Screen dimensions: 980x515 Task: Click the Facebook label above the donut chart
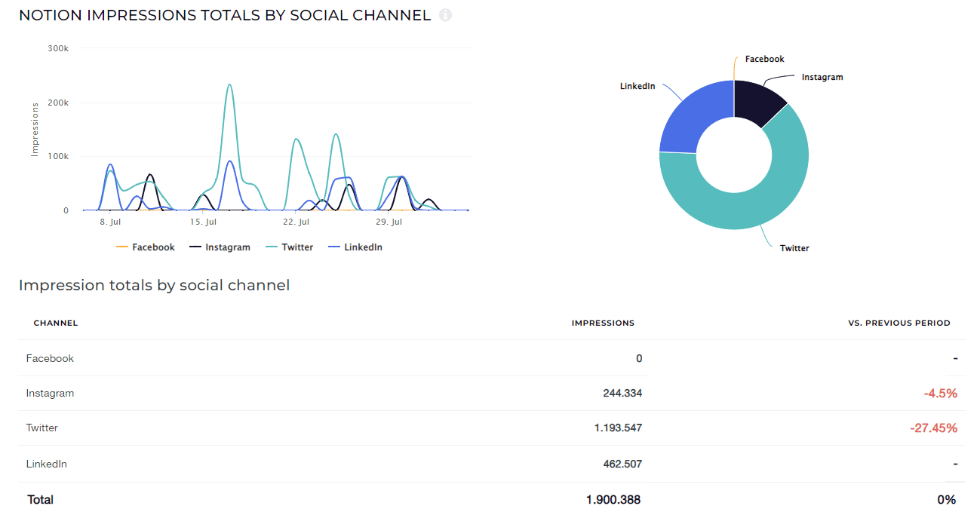[x=764, y=59]
